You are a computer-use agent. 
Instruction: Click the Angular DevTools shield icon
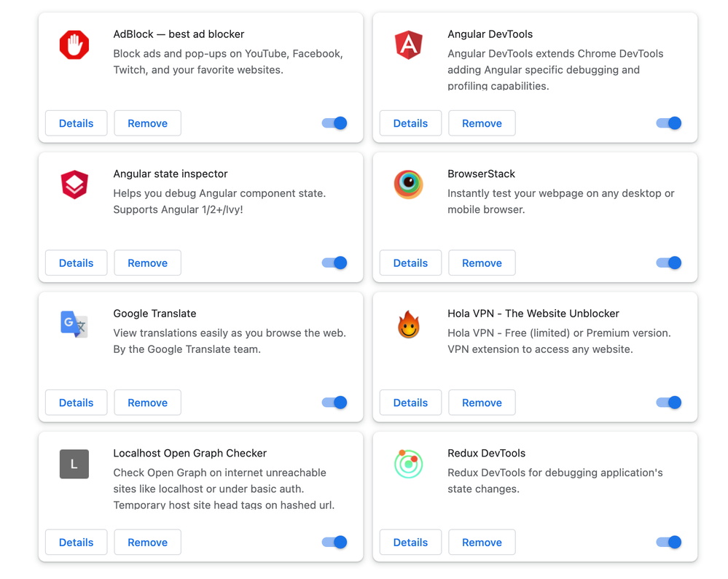pyautogui.click(x=409, y=45)
